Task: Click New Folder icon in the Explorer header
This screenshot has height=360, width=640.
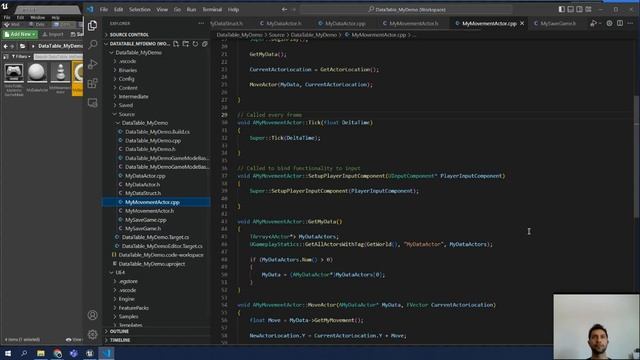Action: 186,44
